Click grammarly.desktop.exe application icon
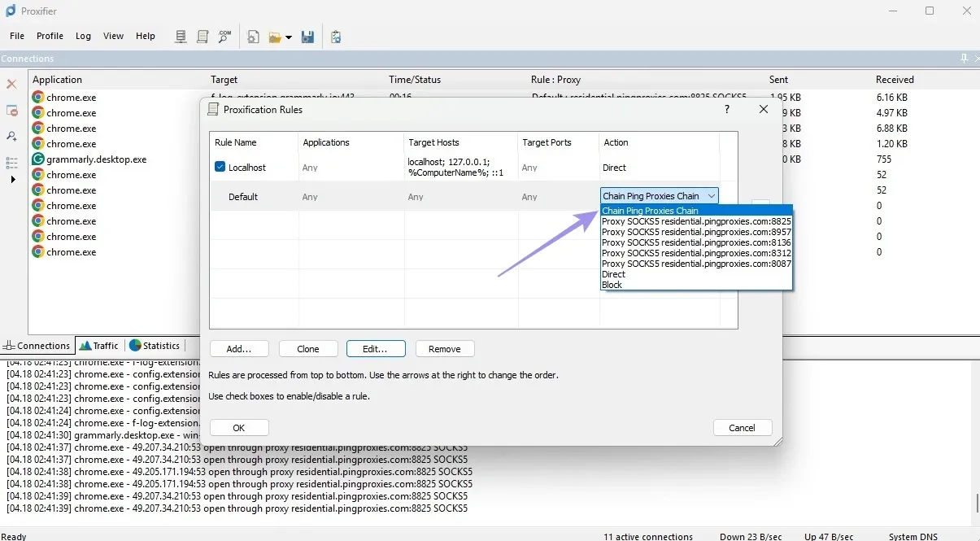 click(38, 159)
